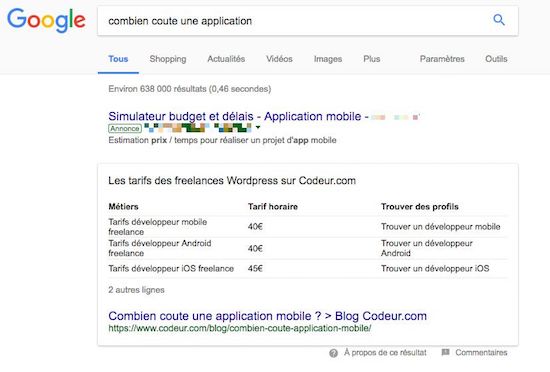The width and height of the screenshot is (550, 372).
Task: Click the 40€ rate in the mobile freelance row
Action: pyautogui.click(x=255, y=227)
